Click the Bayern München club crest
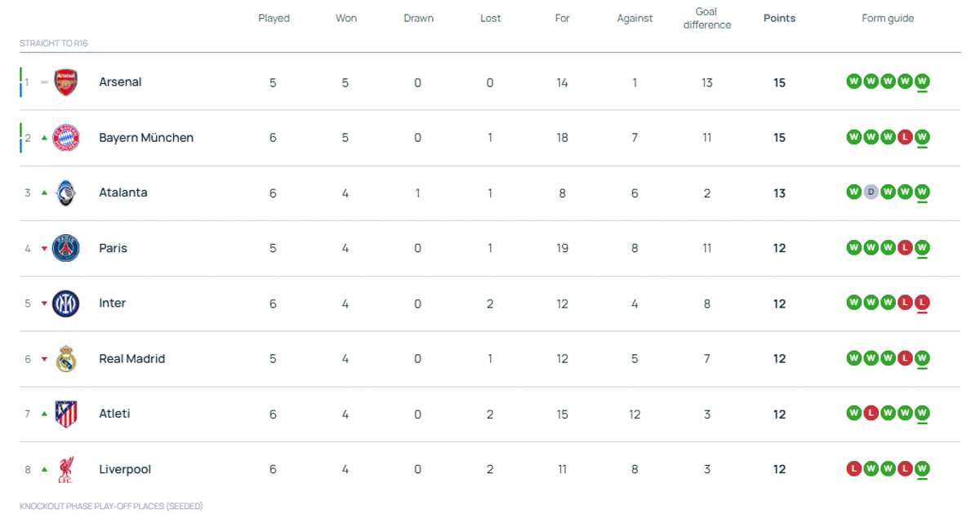980x514 pixels. click(65, 138)
